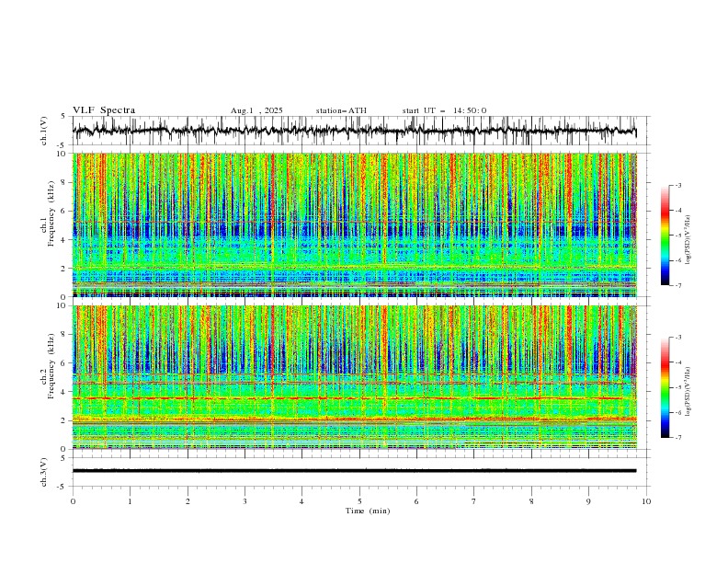Select the "start UT = 14:50:0" text
This screenshot has width=728, height=563.
pos(444,110)
